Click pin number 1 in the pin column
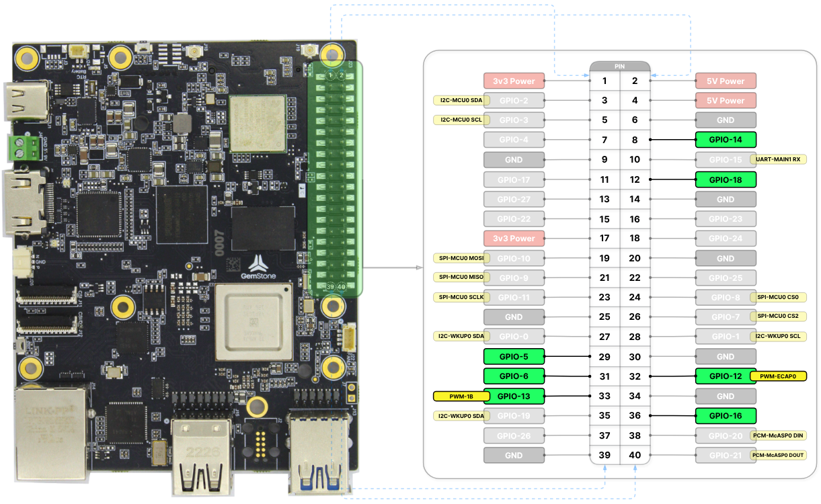The height and width of the screenshot is (504, 821). point(604,81)
